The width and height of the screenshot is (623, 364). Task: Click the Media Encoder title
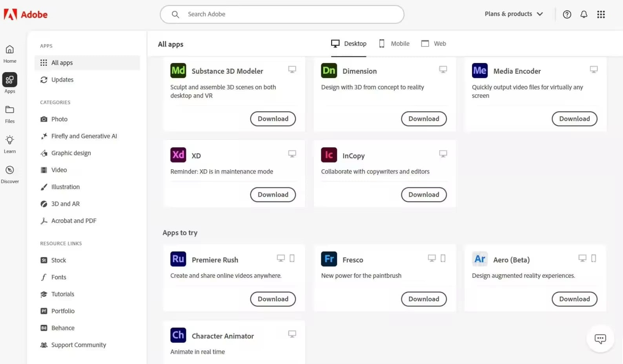517,71
